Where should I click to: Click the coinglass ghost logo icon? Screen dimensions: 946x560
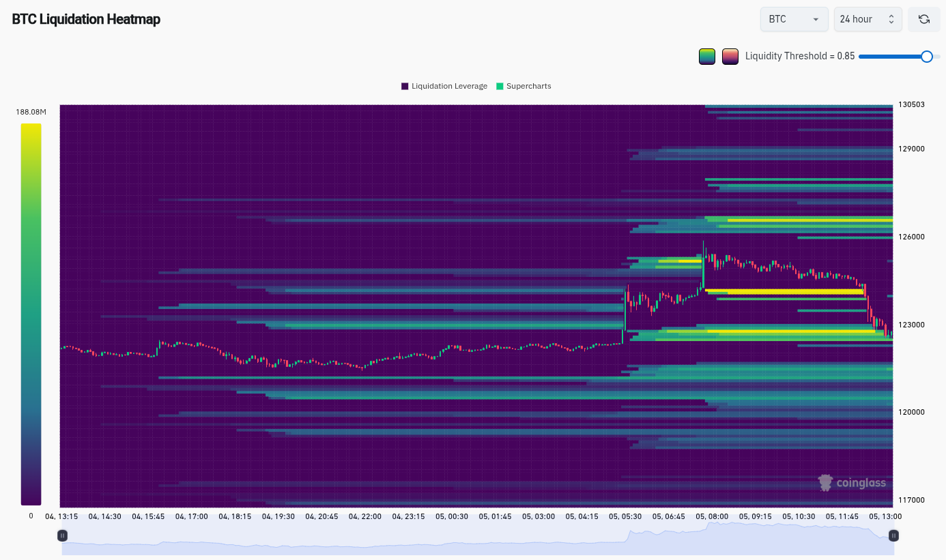pyautogui.click(x=826, y=482)
